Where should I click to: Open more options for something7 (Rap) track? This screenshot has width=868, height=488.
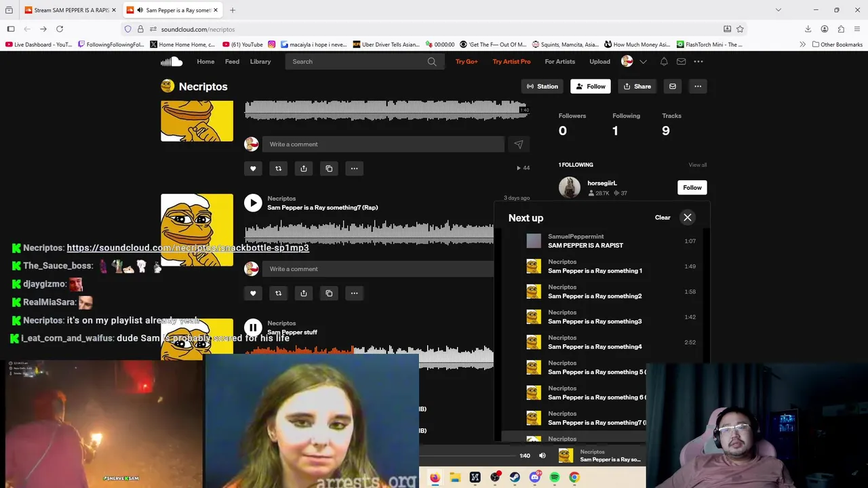pos(354,293)
